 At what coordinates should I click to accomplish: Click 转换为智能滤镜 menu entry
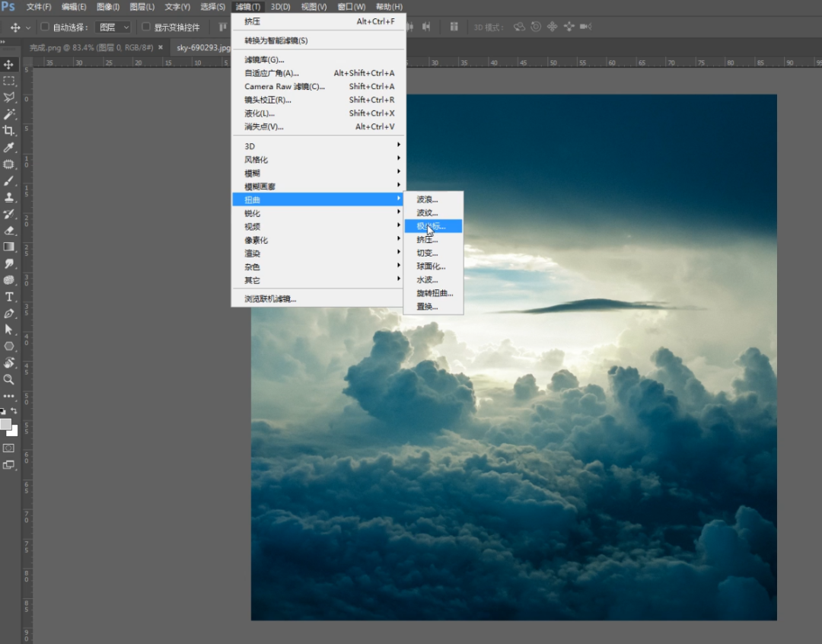(276, 40)
